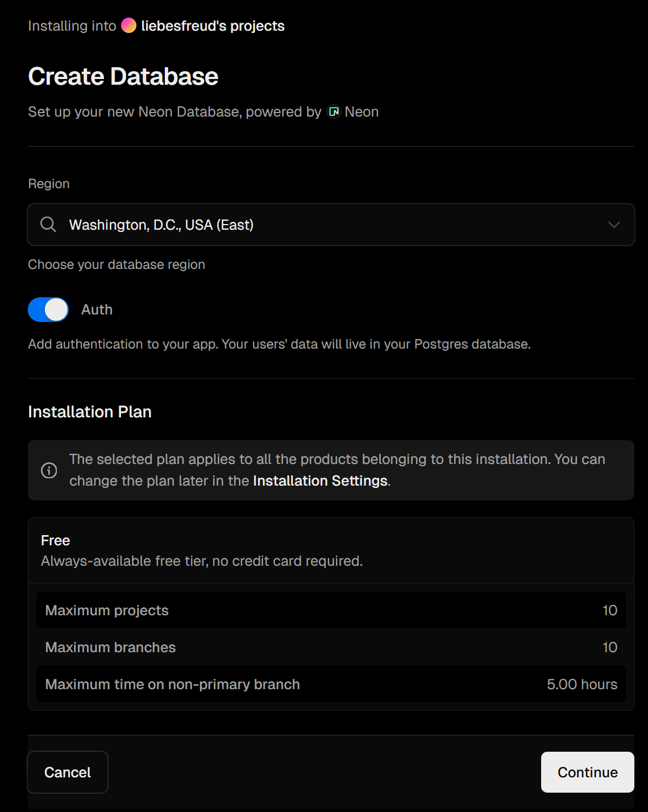Click the liebesfreud's projects team name
This screenshot has width=648, height=812.
point(213,26)
